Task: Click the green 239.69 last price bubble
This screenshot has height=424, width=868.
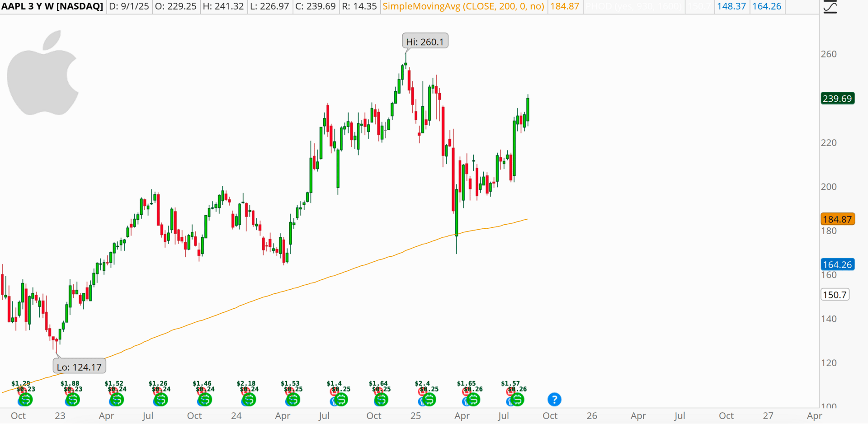Action: 837,99
